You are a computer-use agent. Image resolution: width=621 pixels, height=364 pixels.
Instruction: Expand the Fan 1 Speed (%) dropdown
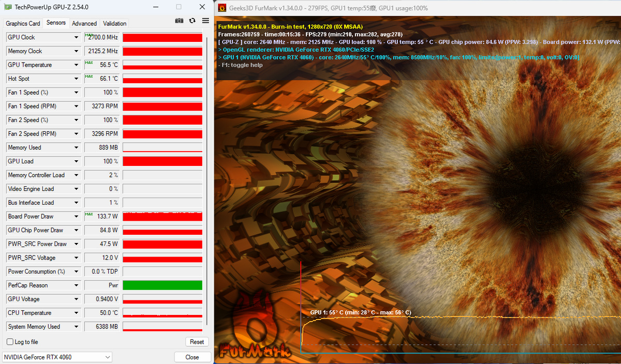tap(77, 93)
